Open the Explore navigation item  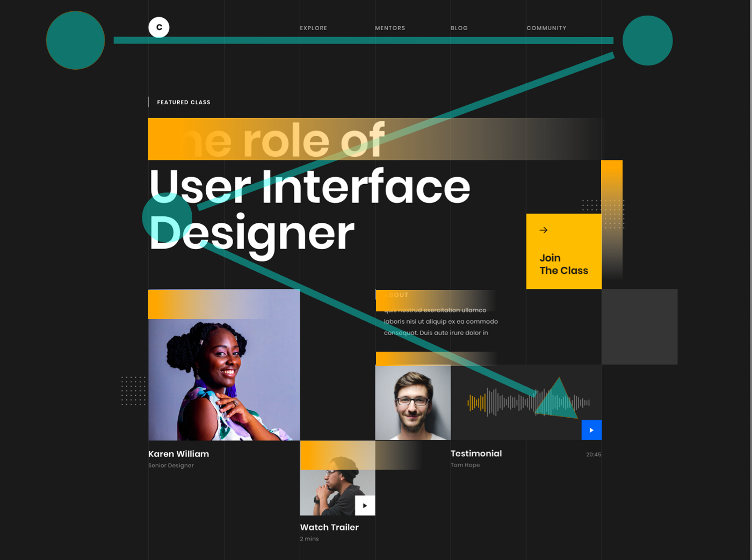pos(313,28)
